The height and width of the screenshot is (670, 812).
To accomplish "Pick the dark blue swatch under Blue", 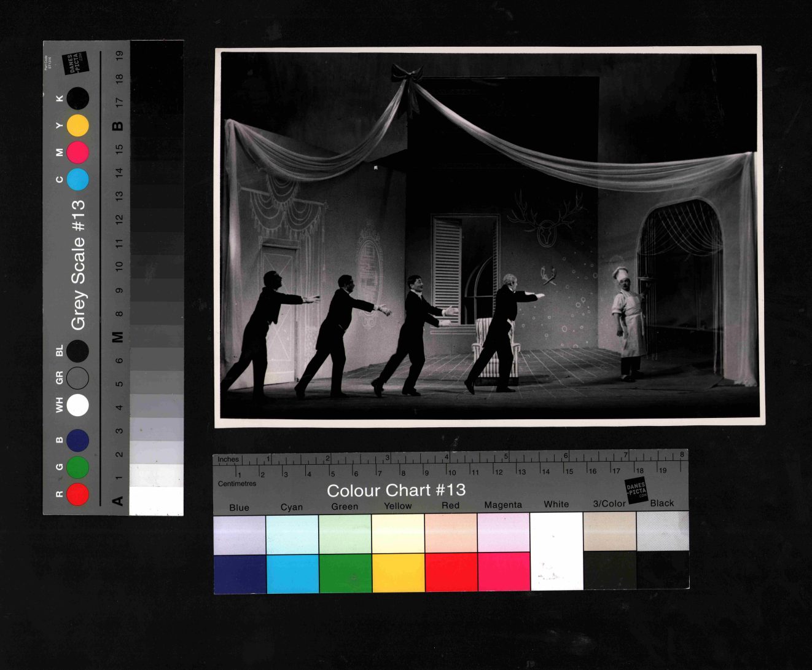I will coord(240,574).
